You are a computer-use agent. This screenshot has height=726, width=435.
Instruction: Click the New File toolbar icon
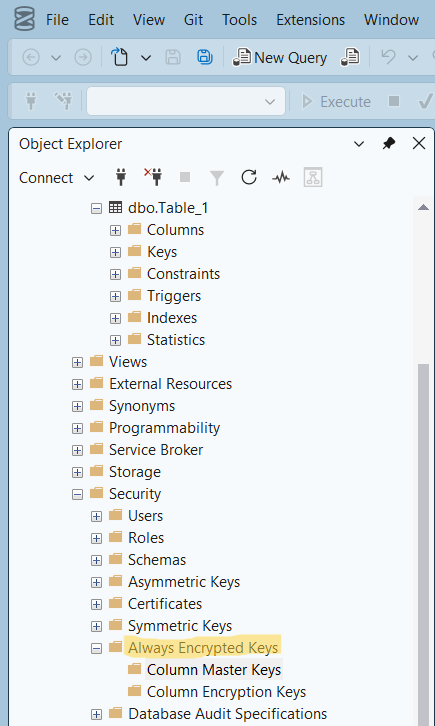[x=119, y=57]
